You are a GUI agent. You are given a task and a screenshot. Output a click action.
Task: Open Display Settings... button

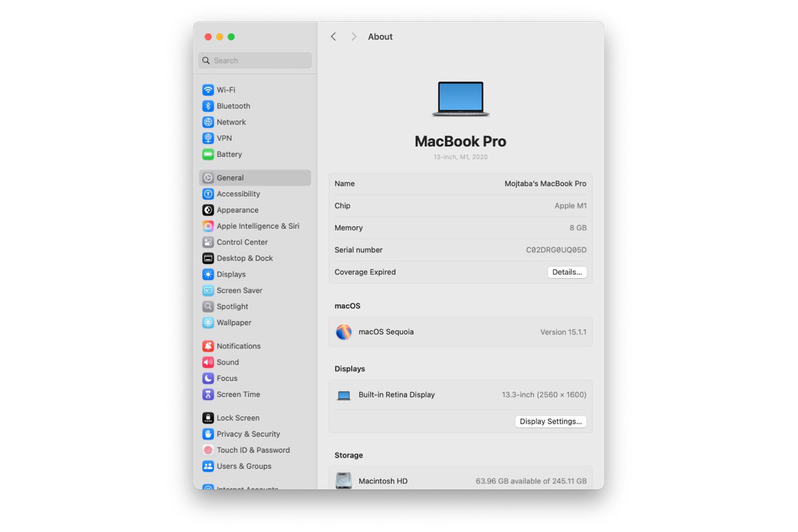click(x=551, y=422)
